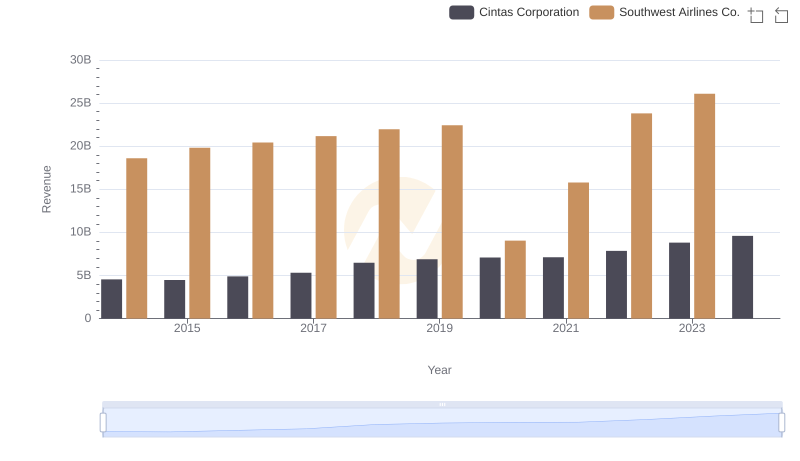The height and width of the screenshot is (461, 800).
Task: Click the Southwest bar for 2023
Action: click(704, 206)
